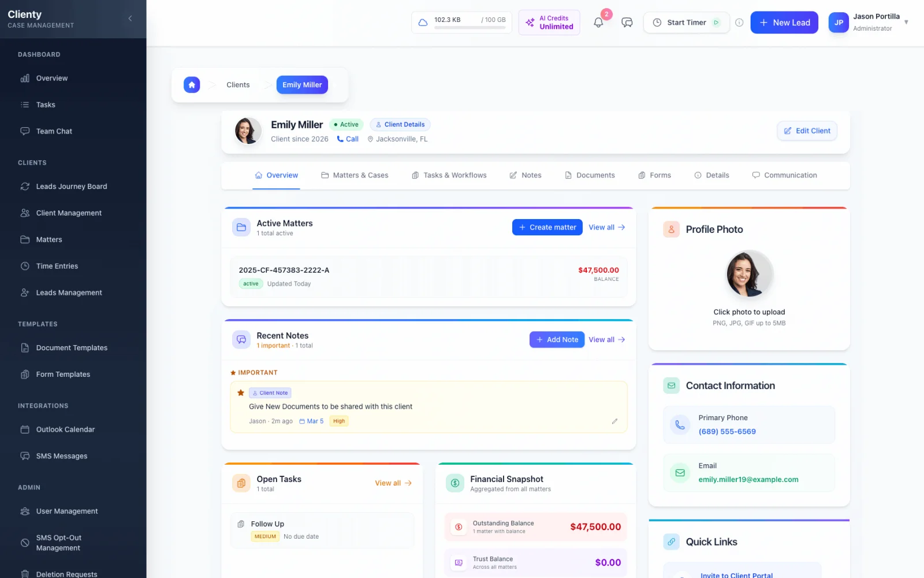Click the timer play icon
Viewport: 924px width, 578px height.
click(x=716, y=23)
